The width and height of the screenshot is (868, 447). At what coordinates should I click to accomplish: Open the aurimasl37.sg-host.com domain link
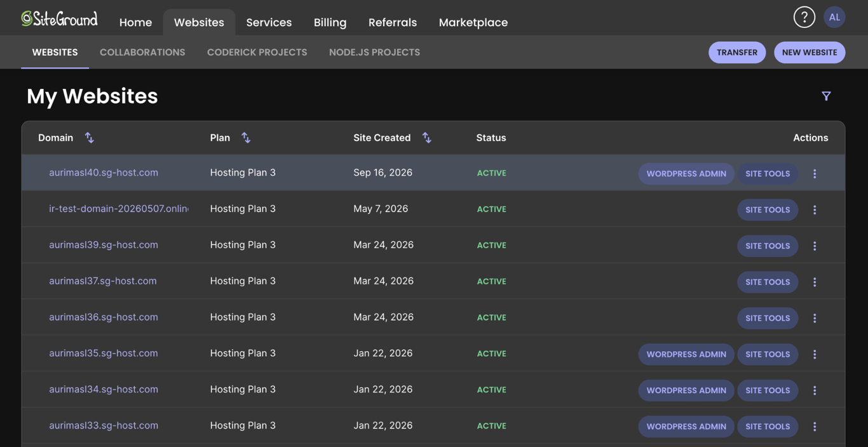coord(103,281)
